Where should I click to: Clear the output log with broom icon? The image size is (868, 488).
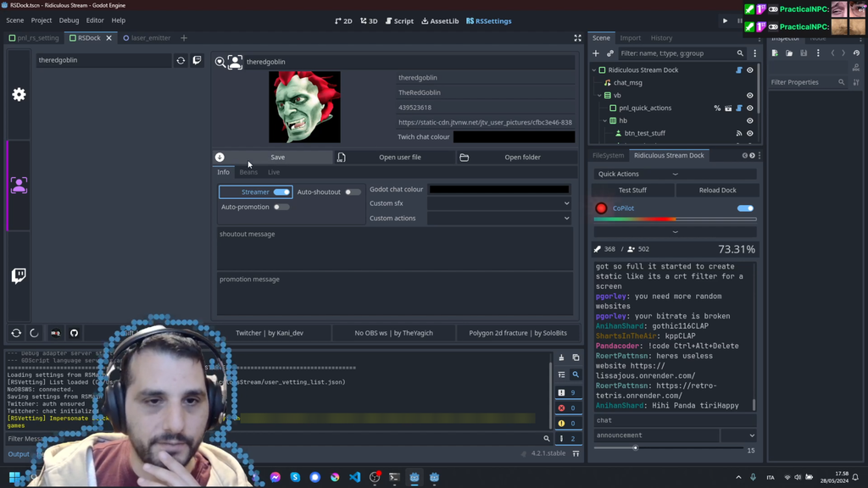561,358
